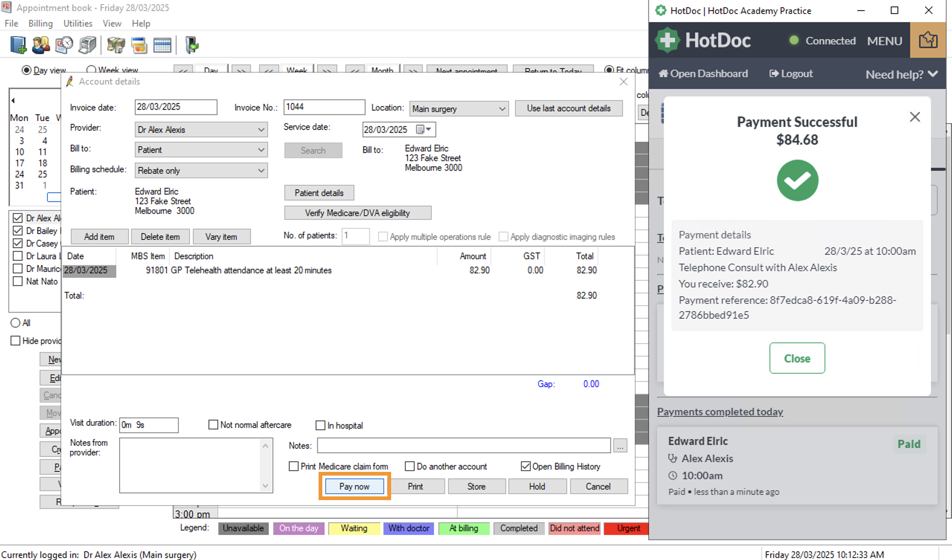Screen dimensions: 952x560
Task: Check Not normal aftercare
Action: coord(213,425)
